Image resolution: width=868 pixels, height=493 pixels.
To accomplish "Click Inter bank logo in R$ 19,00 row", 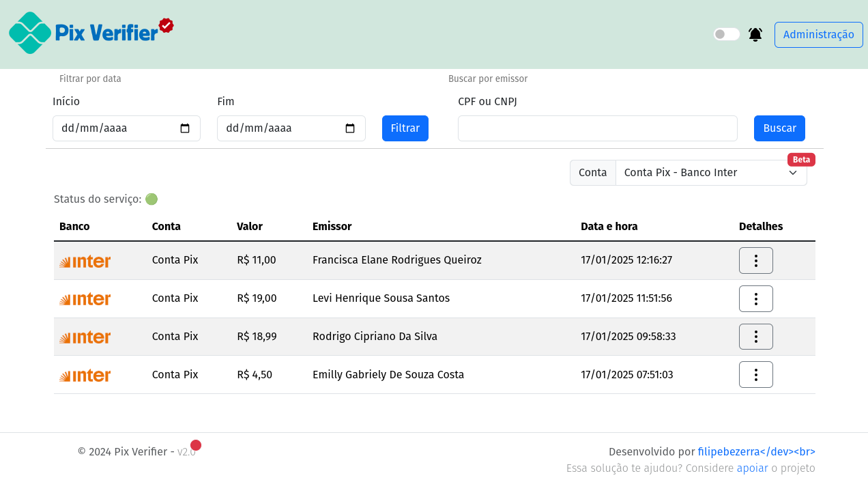I will pyautogui.click(x=85, y=299).
